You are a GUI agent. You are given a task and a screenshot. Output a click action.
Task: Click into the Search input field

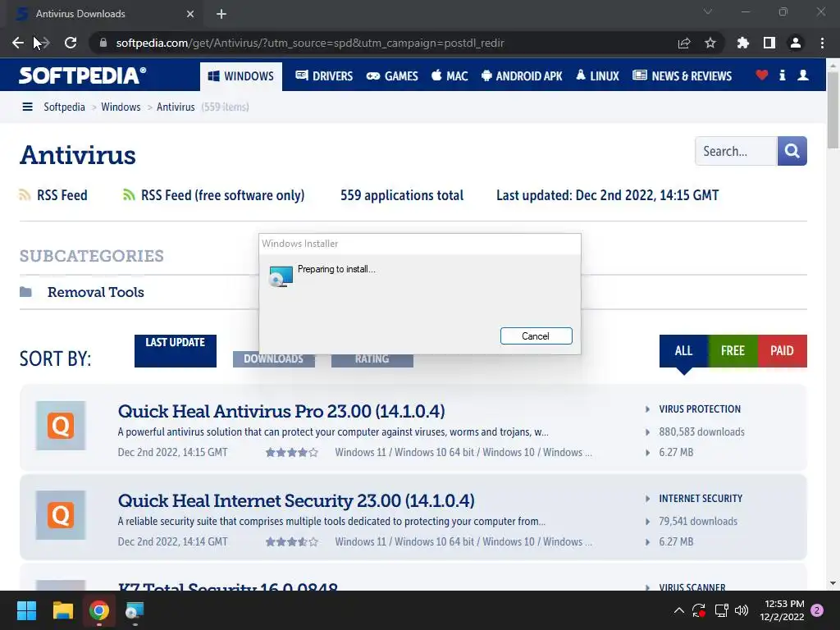736,151
